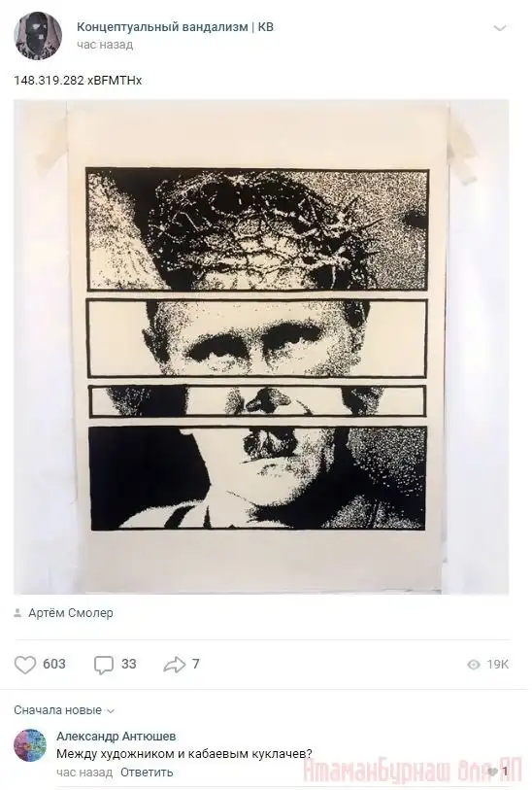Open the community avatar with balaclava
Image resolution: width=532 pixels, height=790 pixels.
pyautogui.click(x=38, y=35)
